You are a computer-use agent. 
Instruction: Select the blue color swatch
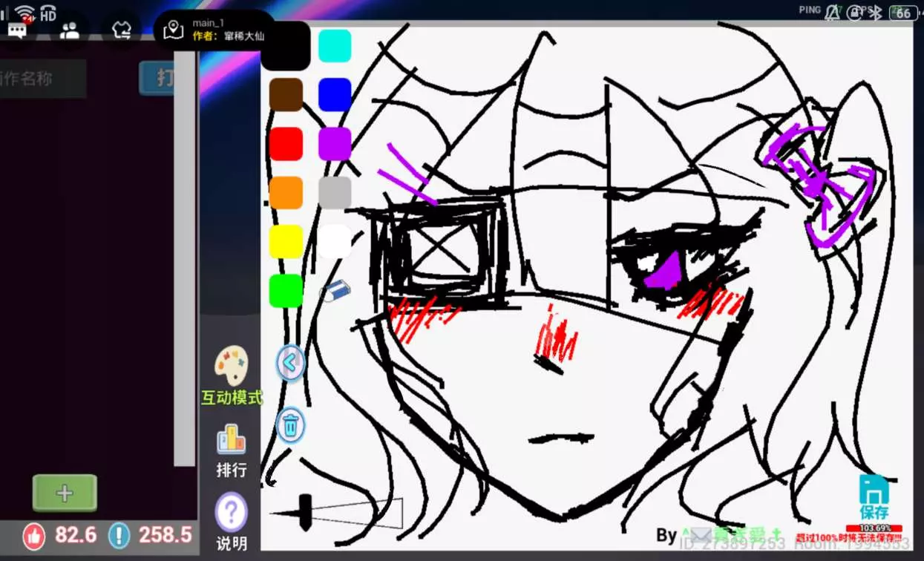click(335, 95)
